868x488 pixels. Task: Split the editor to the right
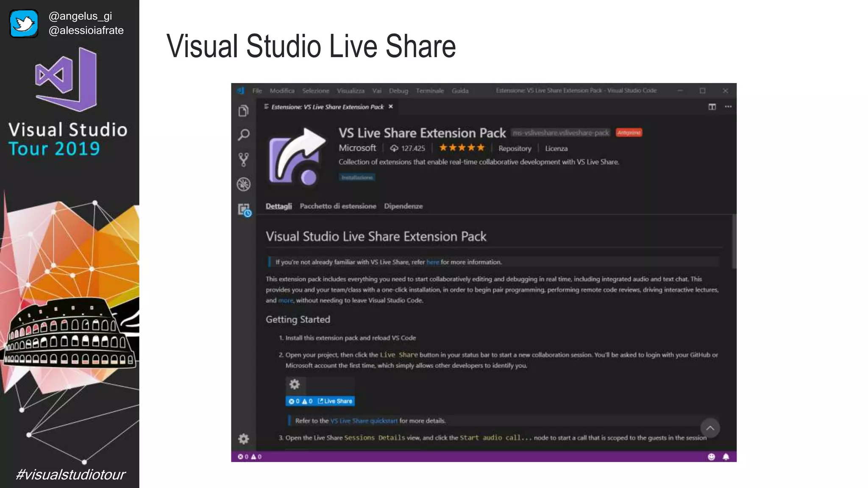tap(712, 107)
